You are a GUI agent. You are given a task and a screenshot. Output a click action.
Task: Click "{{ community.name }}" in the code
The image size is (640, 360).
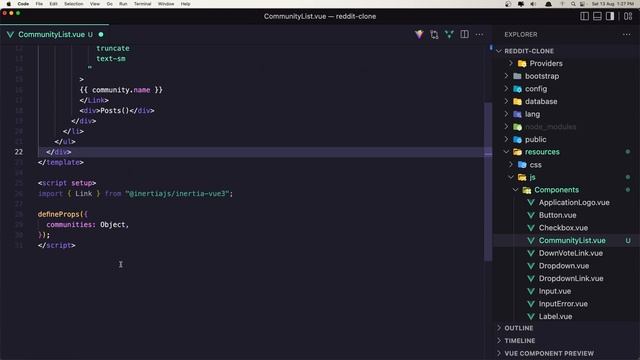click(x=121, y=90)
